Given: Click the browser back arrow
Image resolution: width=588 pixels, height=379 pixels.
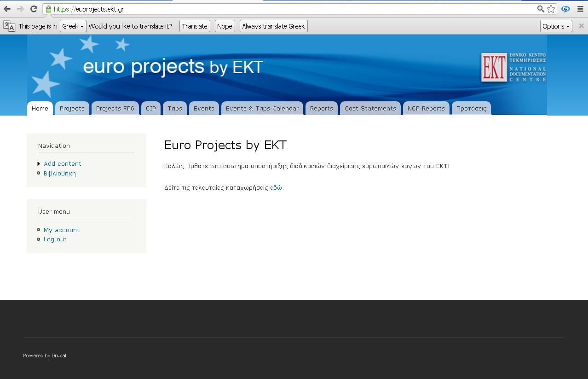Looking at the screenshot, I should click(x=7, y=9).
